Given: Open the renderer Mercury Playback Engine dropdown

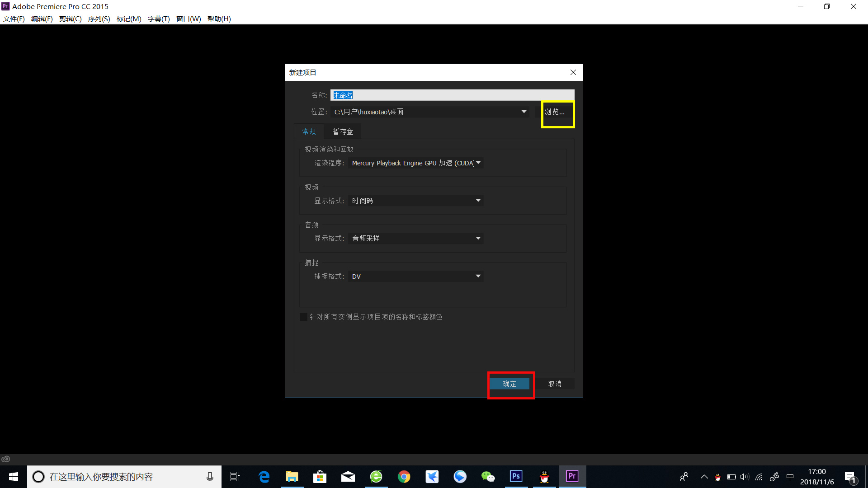Looking at the screenshot, I should [x=416, y=163].
